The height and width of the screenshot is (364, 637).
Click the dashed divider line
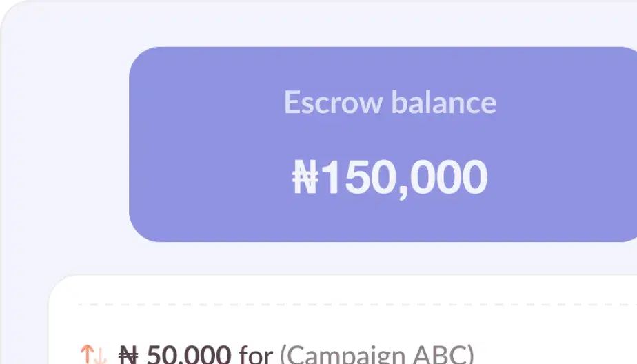click(x=345, y=304)
